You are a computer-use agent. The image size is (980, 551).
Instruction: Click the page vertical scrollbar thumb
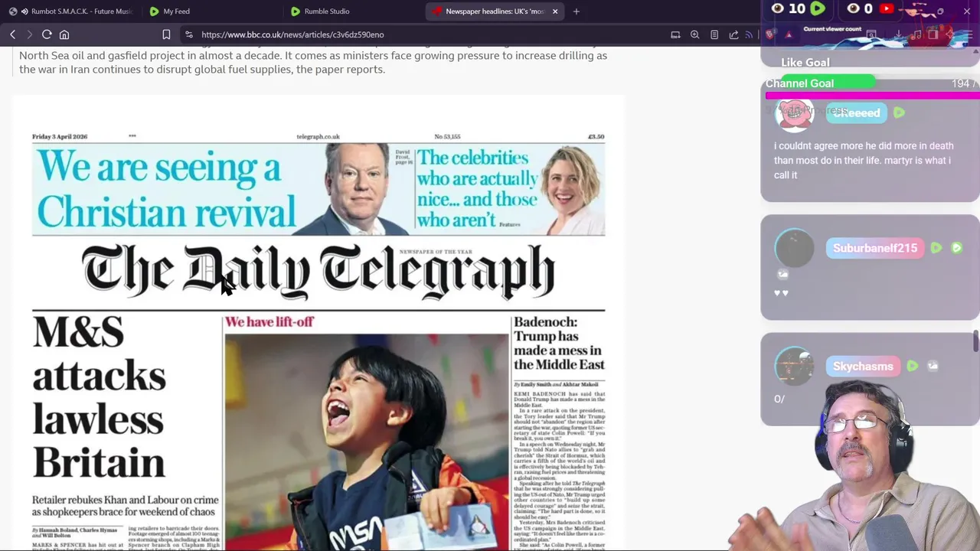click(976, 341)
